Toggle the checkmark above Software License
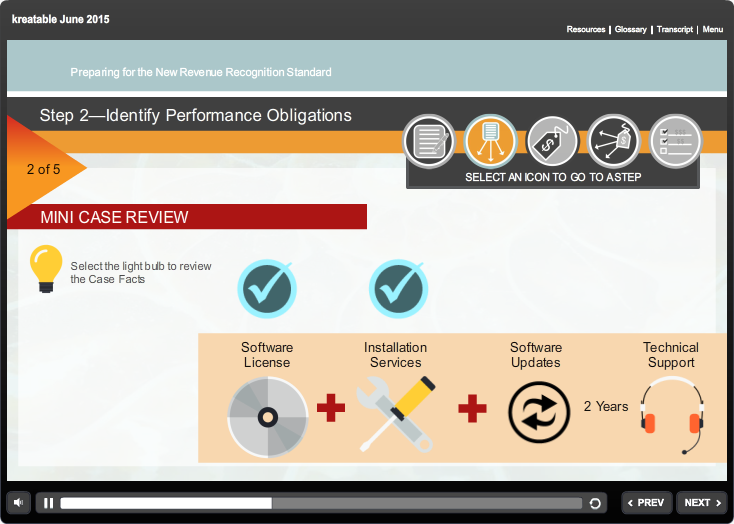 (x=267, y=289)
